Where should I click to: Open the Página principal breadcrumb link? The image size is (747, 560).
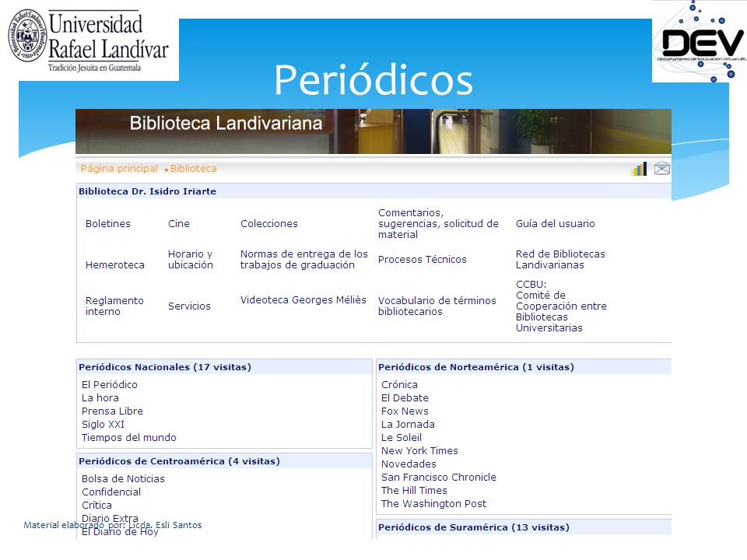[x=119, y=169]
